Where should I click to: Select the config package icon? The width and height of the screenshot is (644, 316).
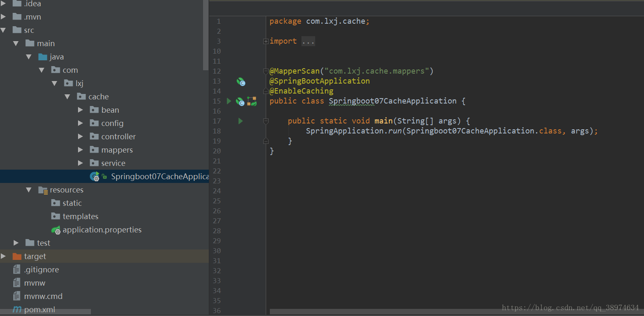pos(94,123)
